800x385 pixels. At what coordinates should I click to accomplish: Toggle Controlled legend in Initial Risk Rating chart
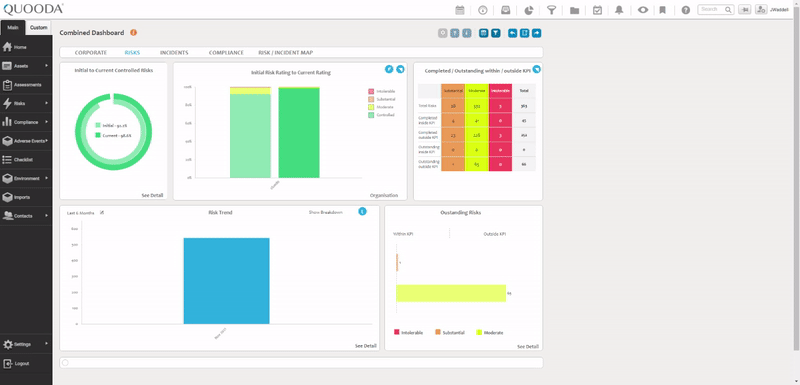click(381, 115)
